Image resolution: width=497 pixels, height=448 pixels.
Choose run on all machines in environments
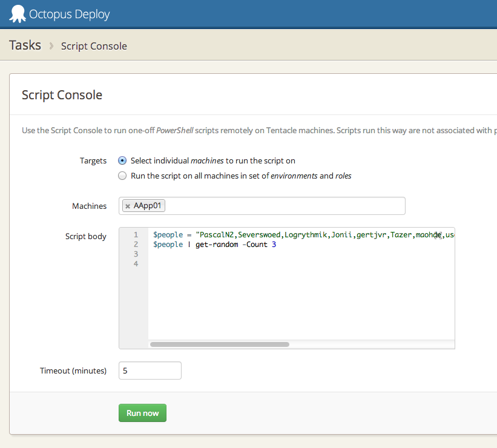pos(122,176)
